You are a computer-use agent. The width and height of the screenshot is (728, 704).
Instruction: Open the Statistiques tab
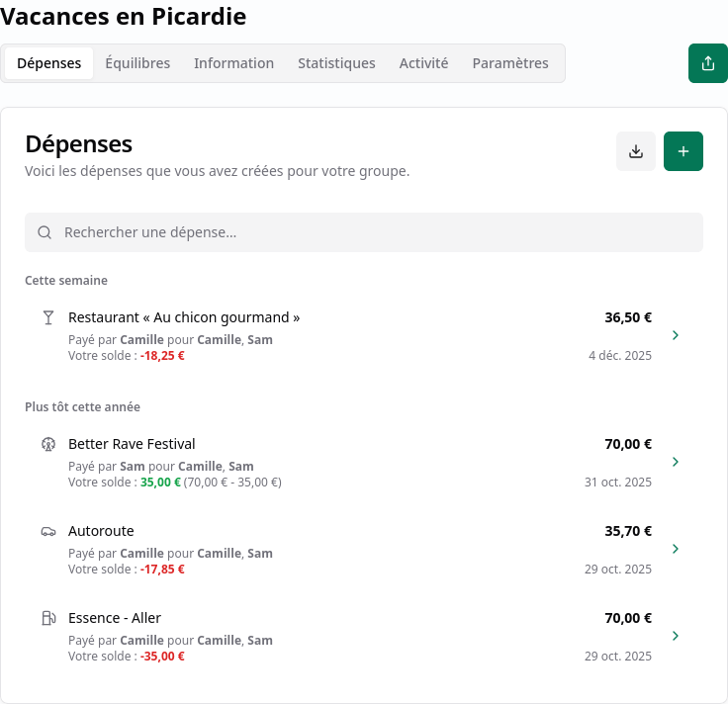click(x=336, y=63)
